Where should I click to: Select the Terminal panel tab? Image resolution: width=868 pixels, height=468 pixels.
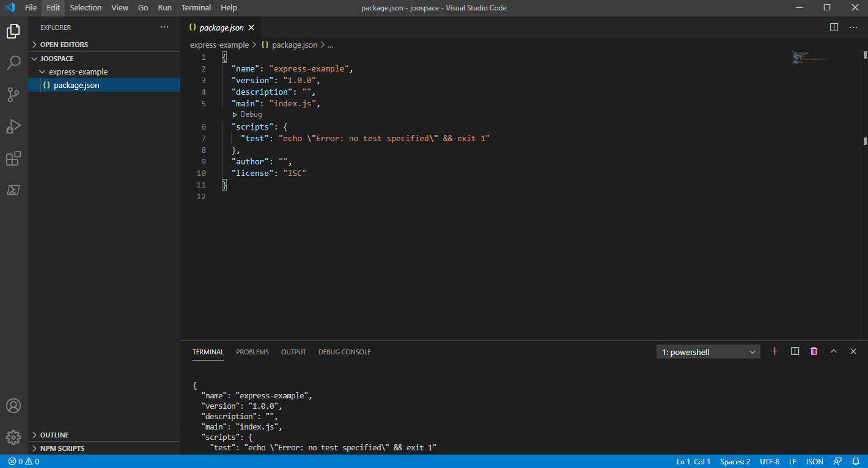tap(208, 352)
